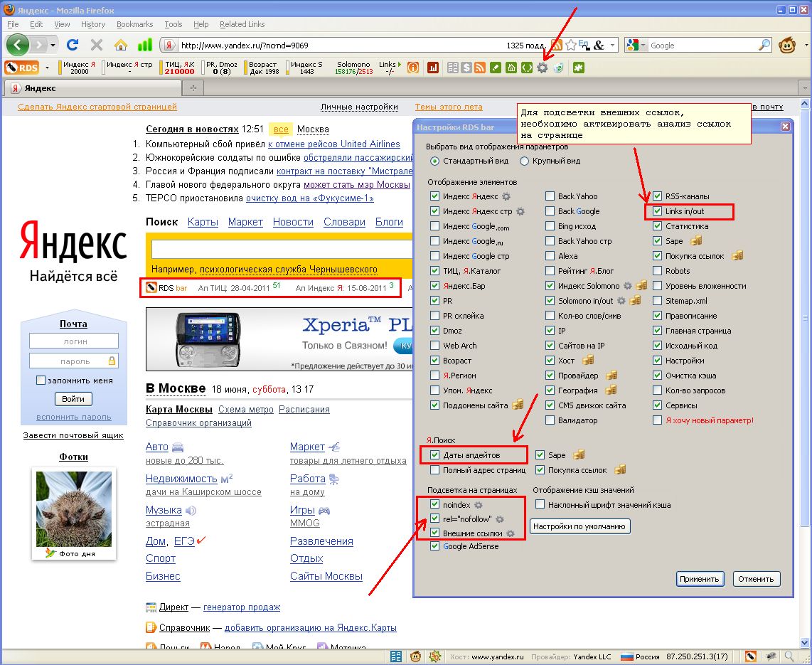Open the RDS button dropdown arrow
This screenshot has width=812, height=665.
click(47, 68)
